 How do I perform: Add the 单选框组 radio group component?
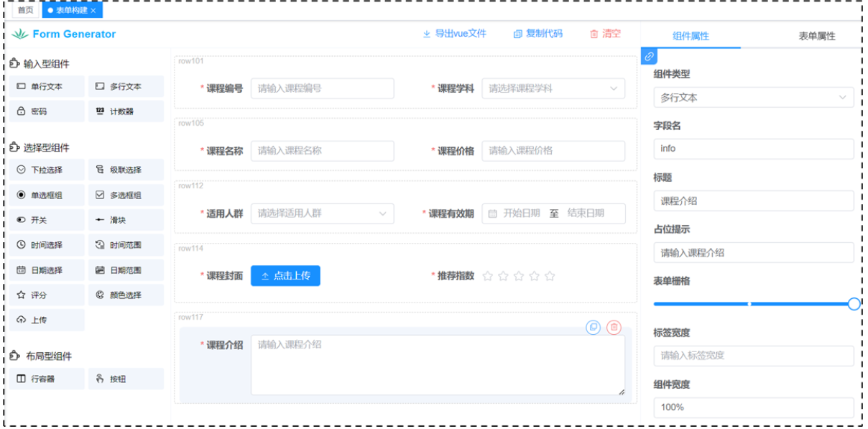coord(45,195)
